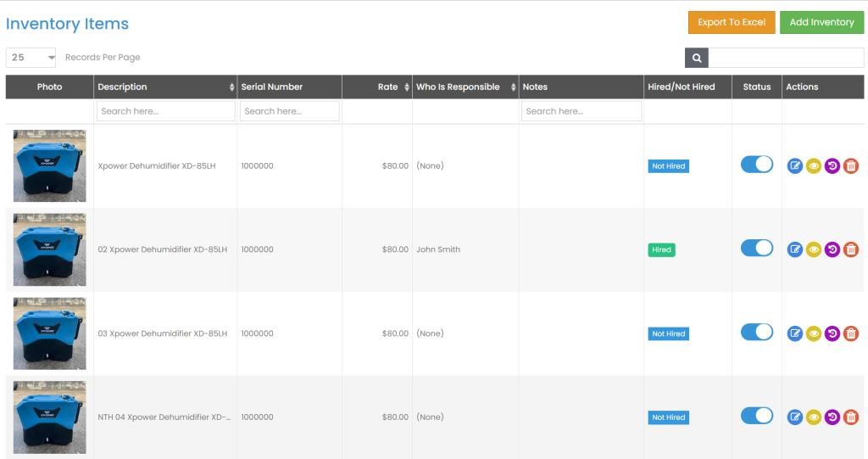Click the trash icon for 02 Xpower Dehumidifier
868x459 pixels.
tap(851, 249)
